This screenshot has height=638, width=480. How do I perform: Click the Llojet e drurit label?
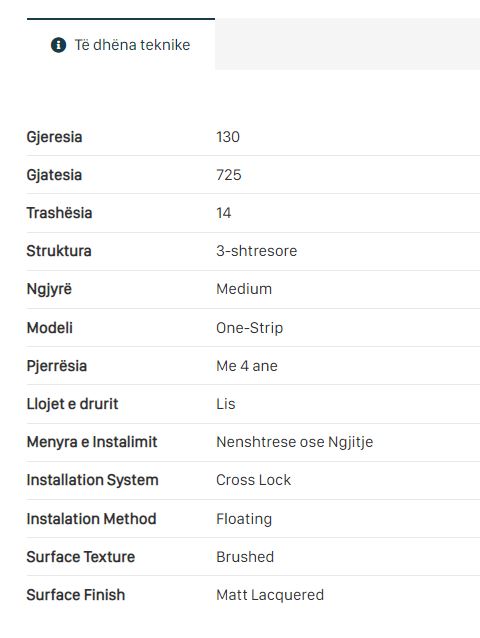[x=72, y=404]
